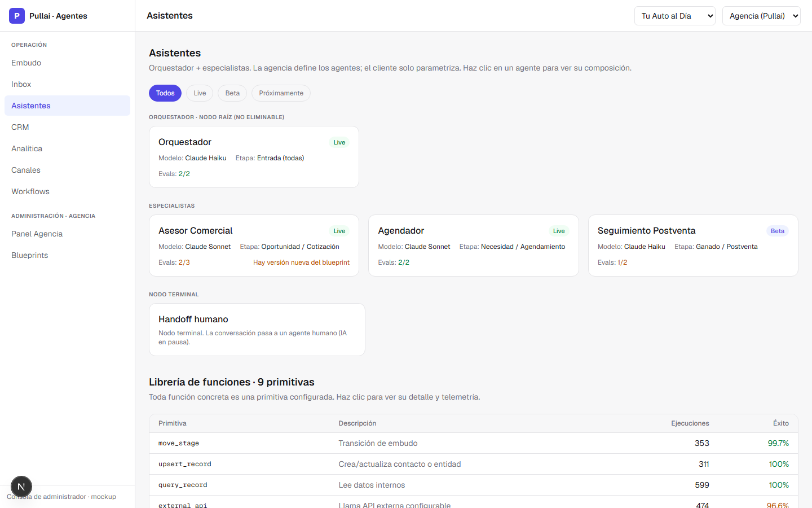Click Evals: 2/3 on Asesor Comercial

pyautogui.click(x=174, y=262)
